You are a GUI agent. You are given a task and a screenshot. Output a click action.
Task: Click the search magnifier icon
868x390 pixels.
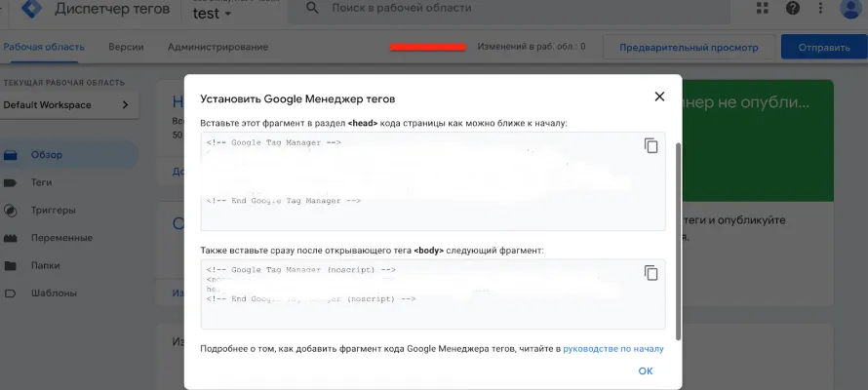click(312, 8)
